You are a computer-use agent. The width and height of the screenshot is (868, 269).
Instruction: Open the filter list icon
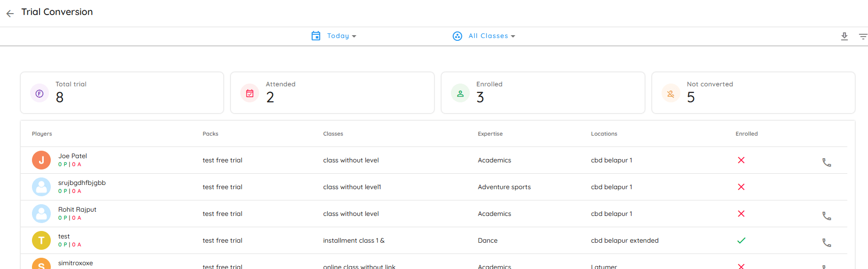tap(862, 36)
